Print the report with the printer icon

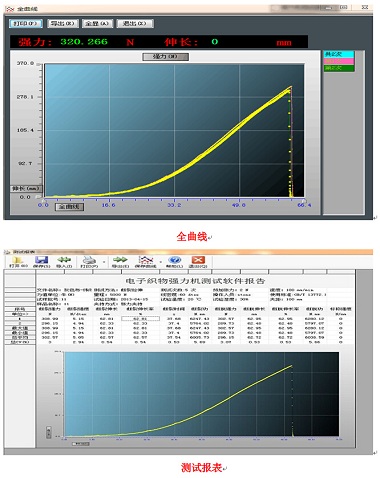tap(89, 262)
